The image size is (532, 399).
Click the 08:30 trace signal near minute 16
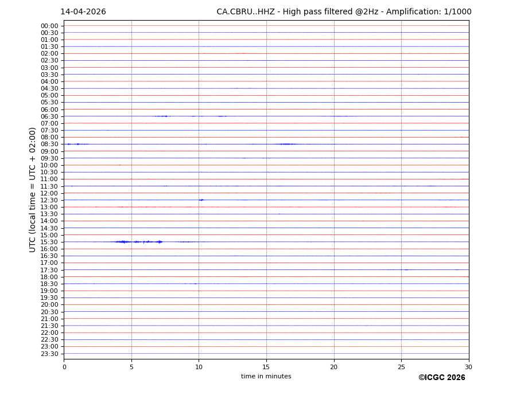point(286,144)
